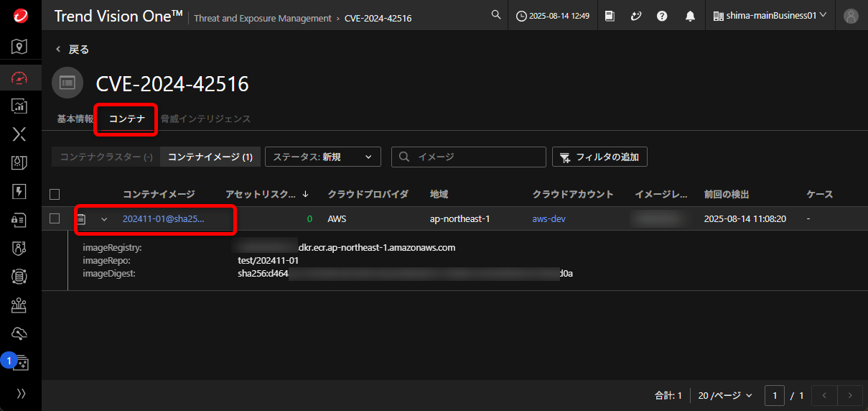
Task: Select the コンテナクラスター (-) toggle tab
Action: tap(106, 157)
